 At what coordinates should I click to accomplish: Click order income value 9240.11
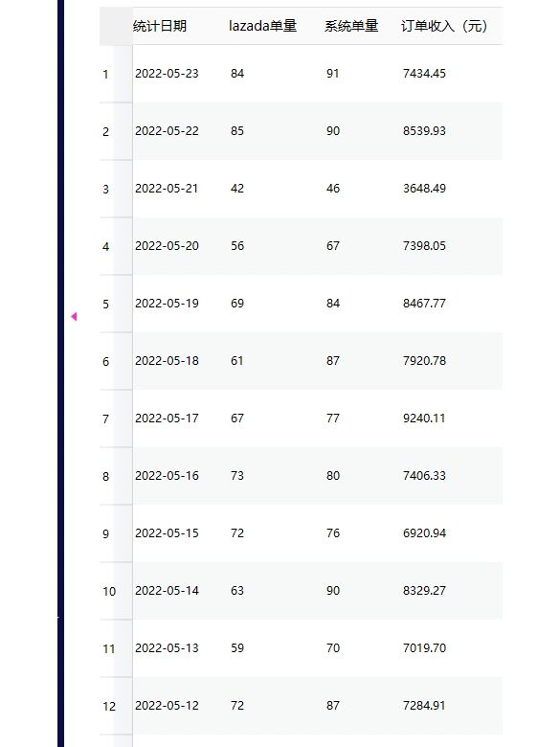424,419
